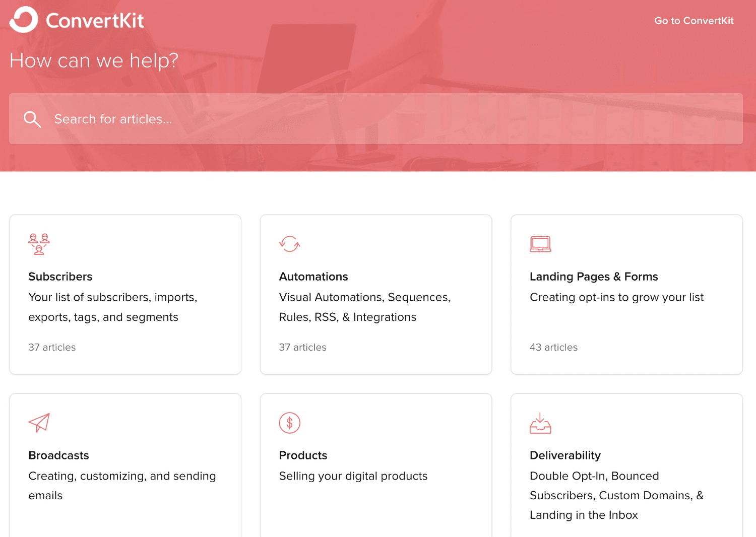Click Creating, customizing, and sending emails text
This screenshot has height=537, width=756.
[x=122, y=486]
